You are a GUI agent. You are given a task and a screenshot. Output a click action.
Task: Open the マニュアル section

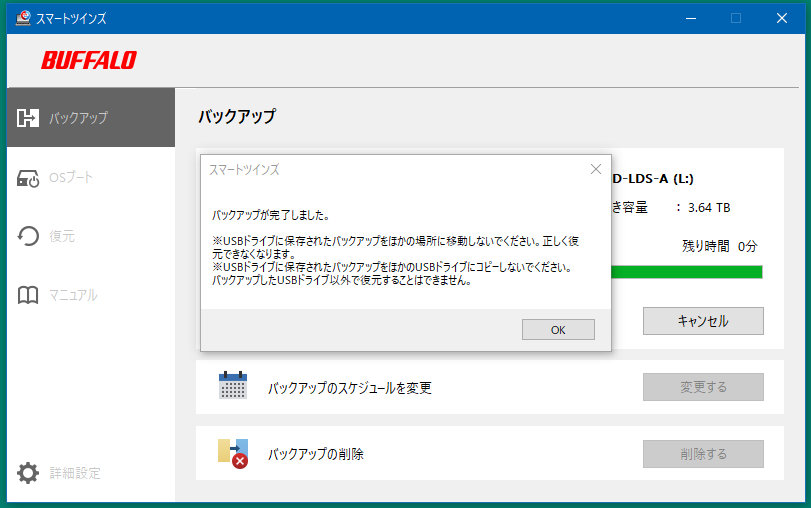[91, 295]
